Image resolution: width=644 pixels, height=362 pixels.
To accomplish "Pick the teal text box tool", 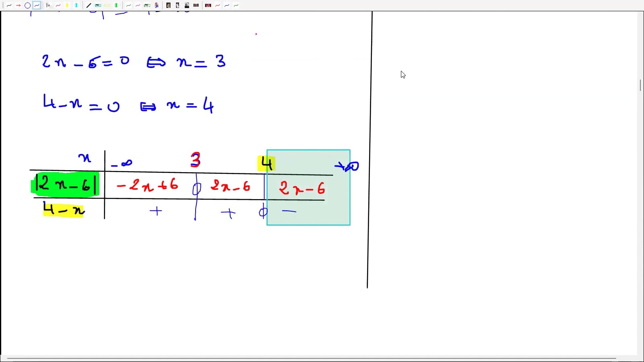I will [x=98, y=5].
